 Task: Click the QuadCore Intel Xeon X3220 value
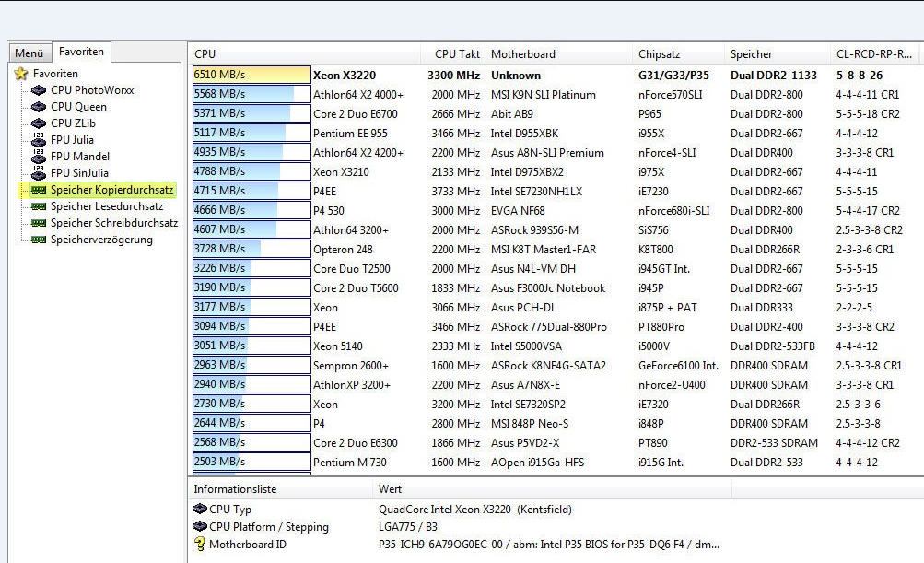[x=475, y=509]
